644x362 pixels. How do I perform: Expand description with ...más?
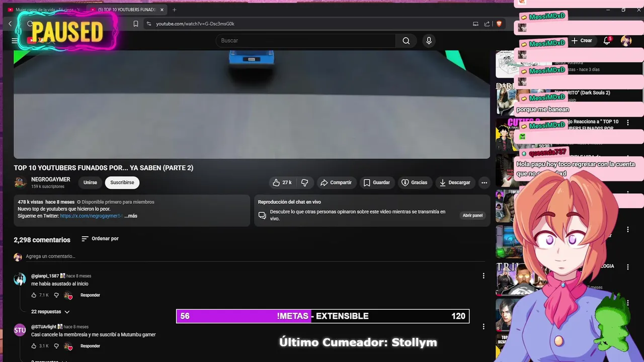point(131,216)
